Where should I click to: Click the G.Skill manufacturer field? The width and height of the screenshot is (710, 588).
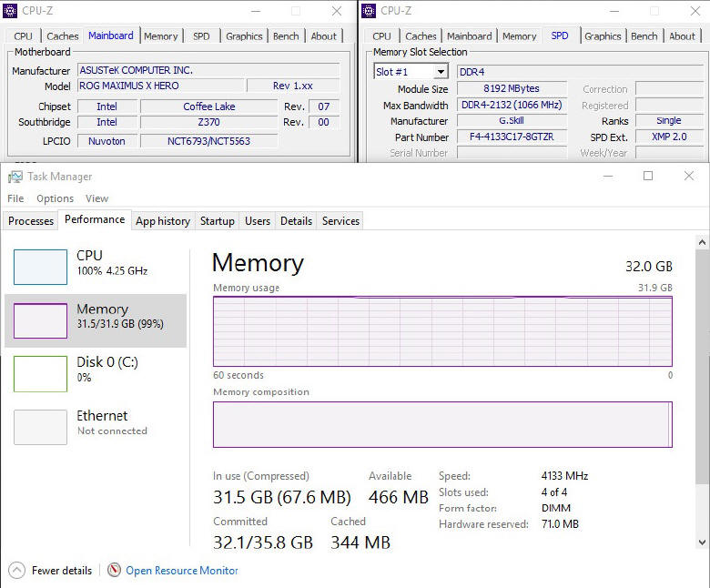[x=512, y=121]
